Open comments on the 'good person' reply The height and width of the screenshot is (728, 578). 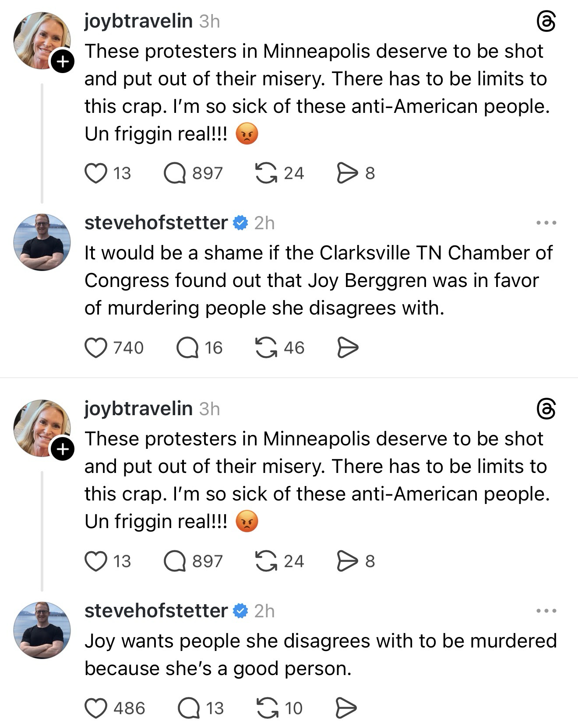(188, 708)
